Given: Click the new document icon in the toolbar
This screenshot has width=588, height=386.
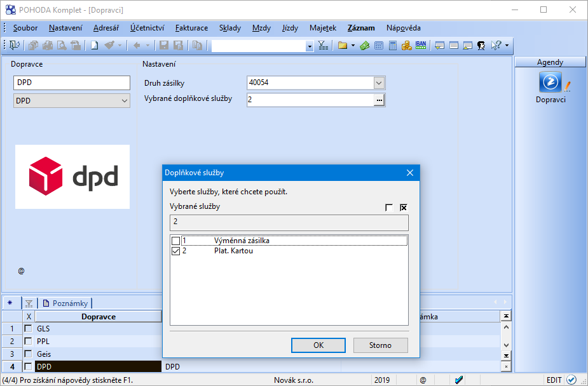Looking at the screenshot, I should pyautogui.click(x=95, y=46).
